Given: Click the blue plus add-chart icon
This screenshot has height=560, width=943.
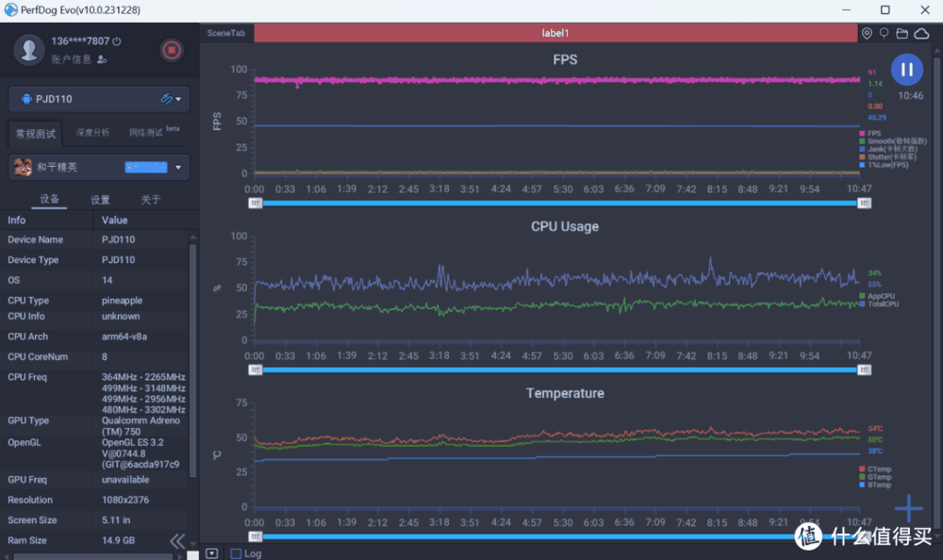Looking at the screenshot, I should pos(909,508).
